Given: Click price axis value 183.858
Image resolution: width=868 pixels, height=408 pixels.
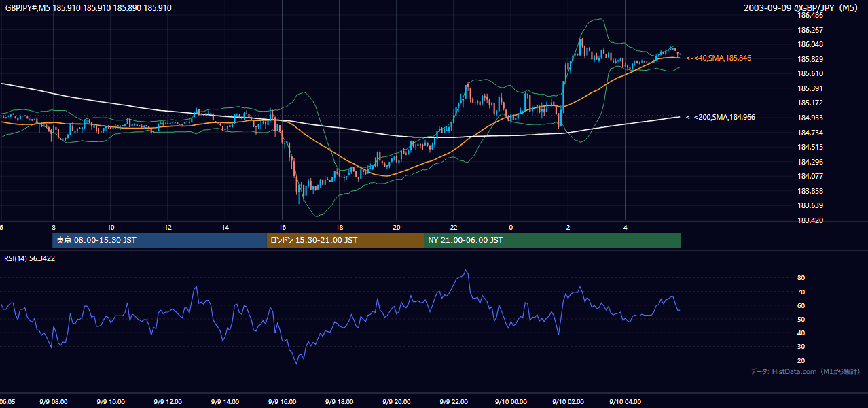Looking at the screenshot, I should coord(810,191).
